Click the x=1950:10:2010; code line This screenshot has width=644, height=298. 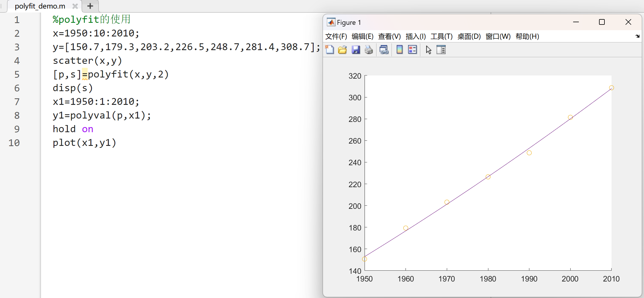pos(96,33)
